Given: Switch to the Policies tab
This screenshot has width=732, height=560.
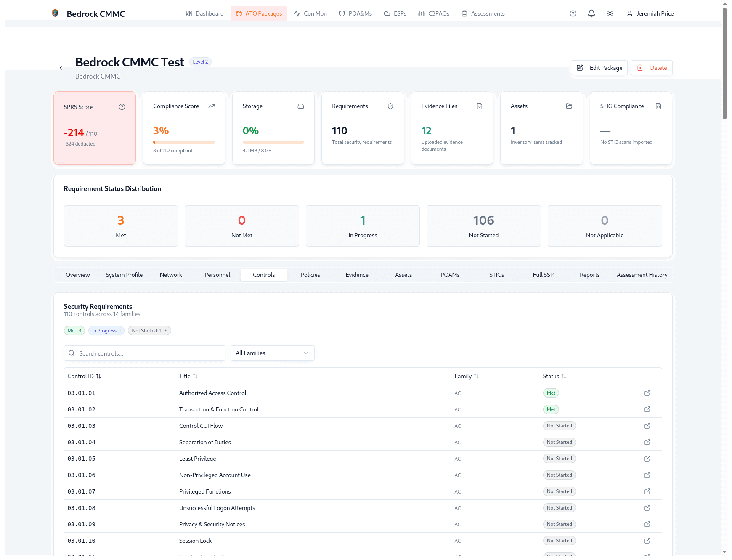Looking at the screenshot, I should point(310,275).
